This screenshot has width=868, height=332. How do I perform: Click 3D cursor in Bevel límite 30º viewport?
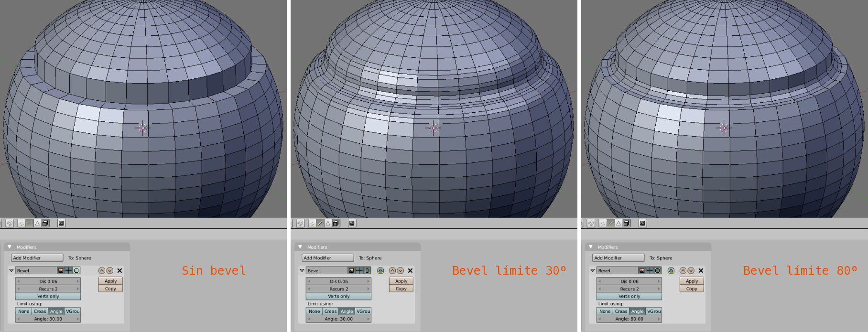(433, 128)
